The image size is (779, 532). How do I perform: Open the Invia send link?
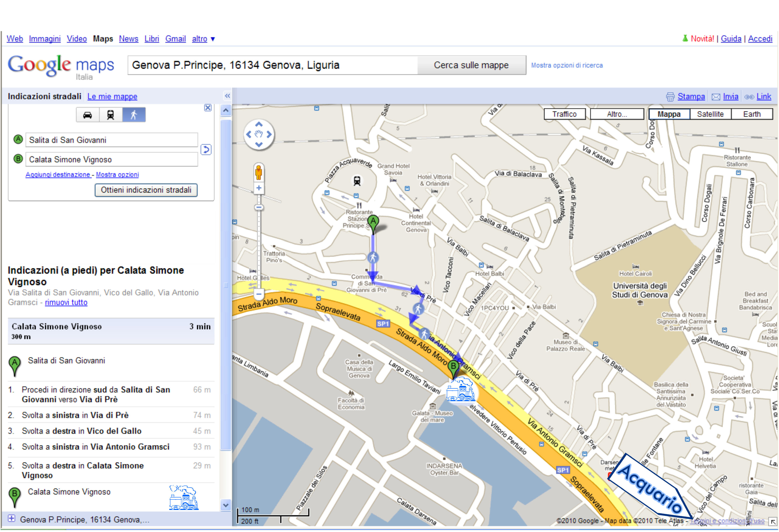(x=730, y=97)
